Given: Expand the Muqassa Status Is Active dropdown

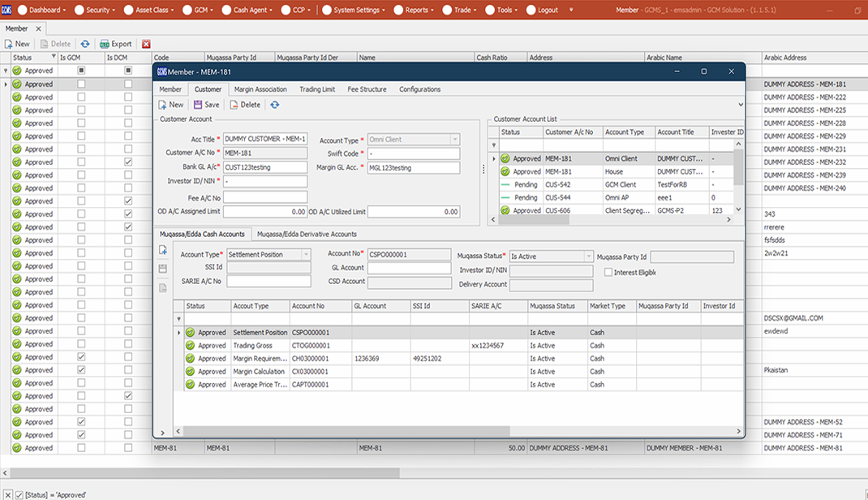Looking at the screenshot, I should pyautogui.click(x=588, y=256).
